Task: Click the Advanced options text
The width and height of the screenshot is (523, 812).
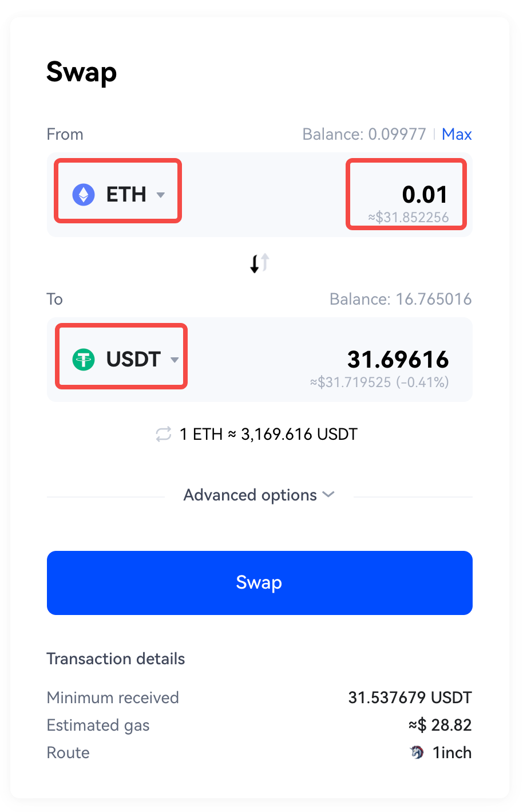Action: click(250, 495)
